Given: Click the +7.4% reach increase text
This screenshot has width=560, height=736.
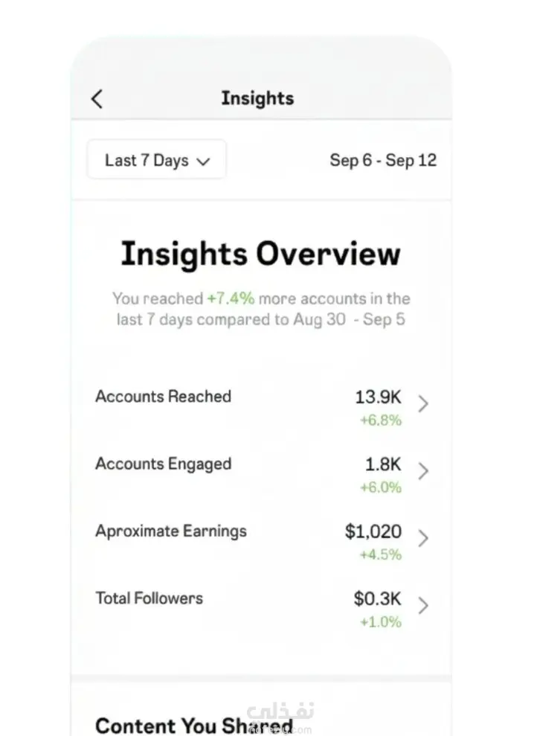Looking at the screenshot, I should coord(231,298).
